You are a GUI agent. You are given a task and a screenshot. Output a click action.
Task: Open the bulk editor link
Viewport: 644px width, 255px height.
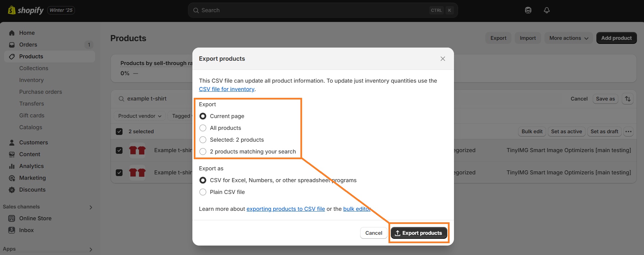point(357,209)
